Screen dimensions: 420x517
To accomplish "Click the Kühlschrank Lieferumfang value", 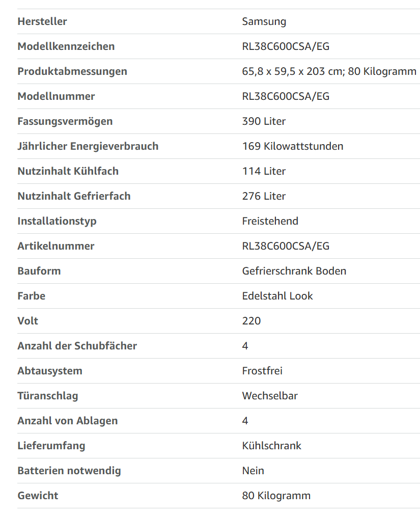I will (272, 446).
